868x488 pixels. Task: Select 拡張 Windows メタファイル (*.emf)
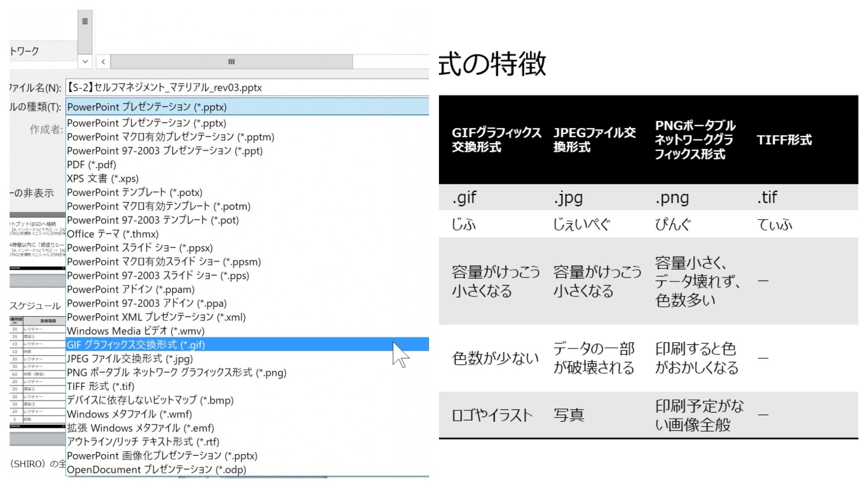tap(247, 428)
